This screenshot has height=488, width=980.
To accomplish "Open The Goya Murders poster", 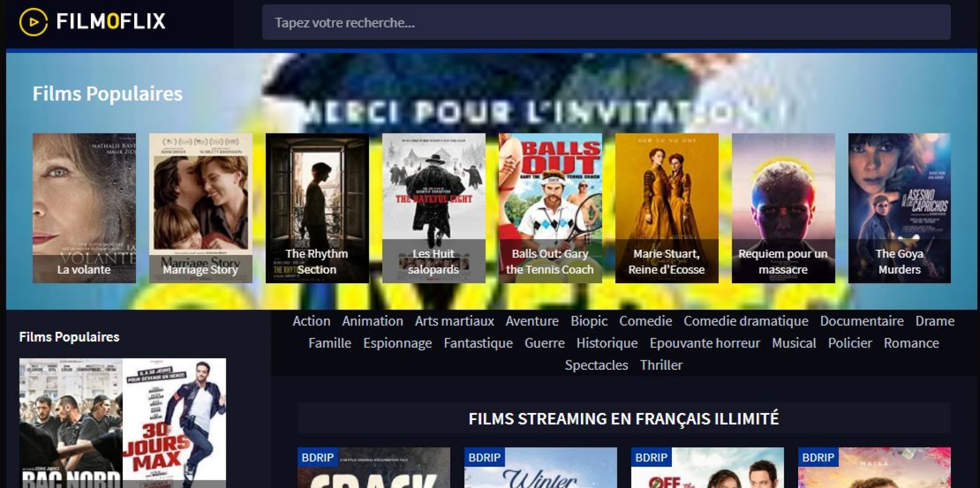I will pyautogui.click(x=900, y=208).
